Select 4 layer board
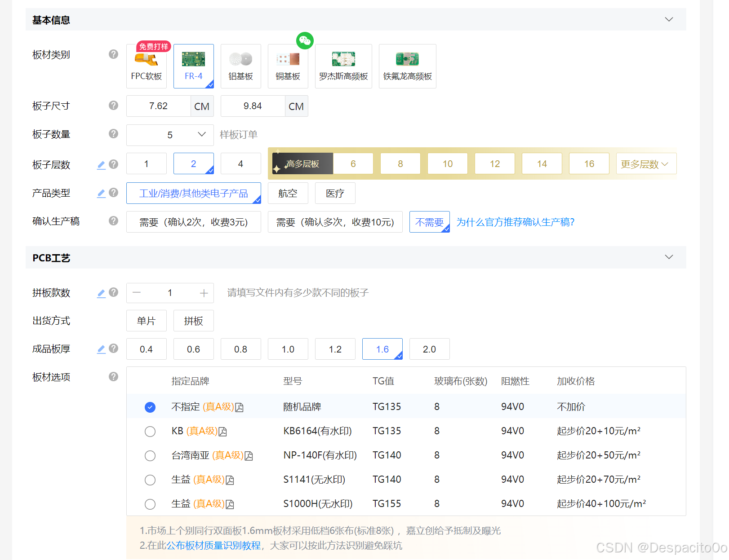Image resolution: width=729 pixels, height=560 pixels. coord(241,163)
